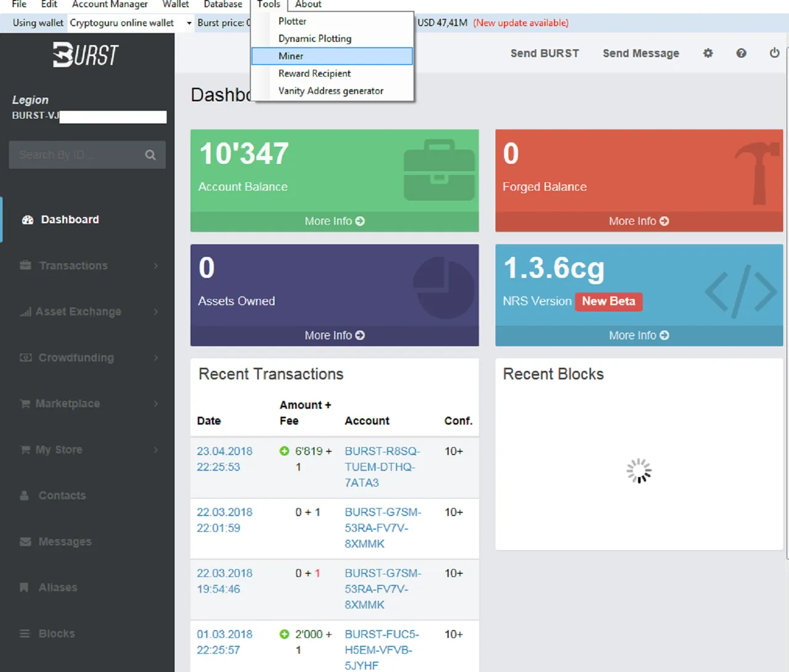Expand the My Store sidebar chevron

[156, 450]
